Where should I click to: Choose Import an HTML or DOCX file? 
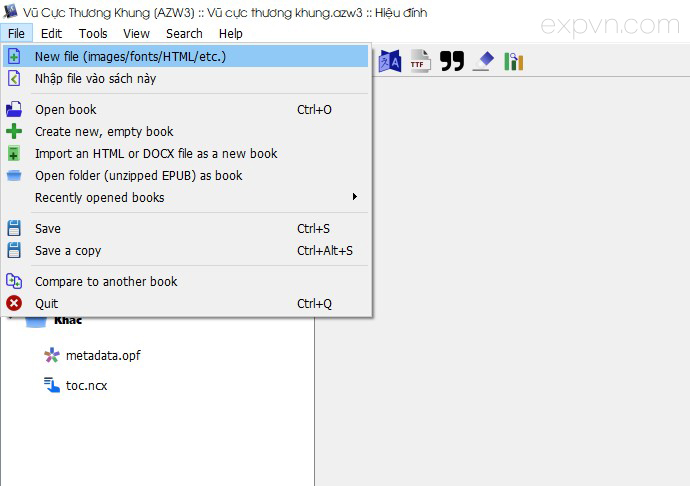click(156, 153)
